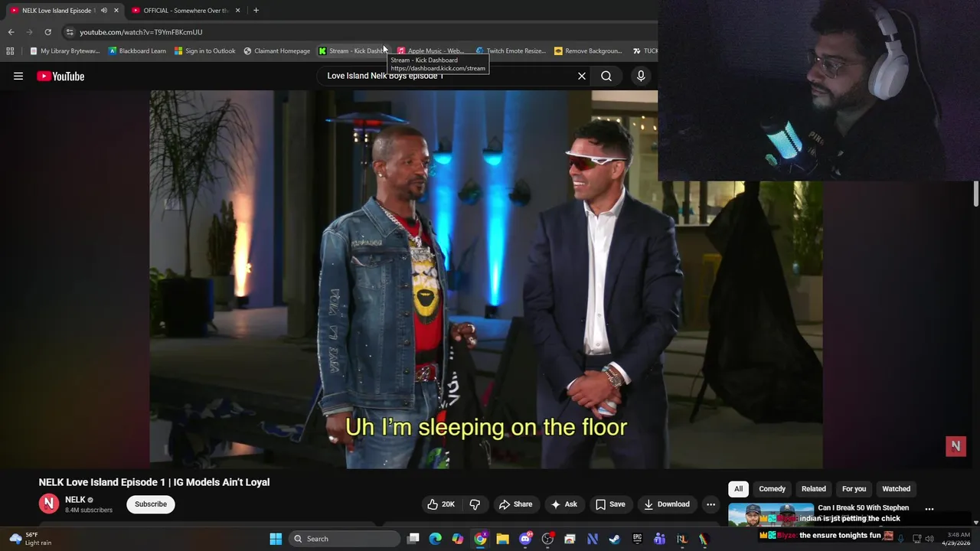
Task: Open the Windows Start menu
Action: tap(276, 539)
